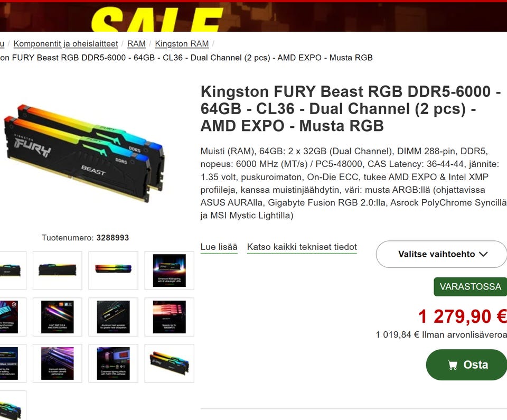Select the Intel XMP and AMD EXPO thumbnail

[x=58, y=317]
